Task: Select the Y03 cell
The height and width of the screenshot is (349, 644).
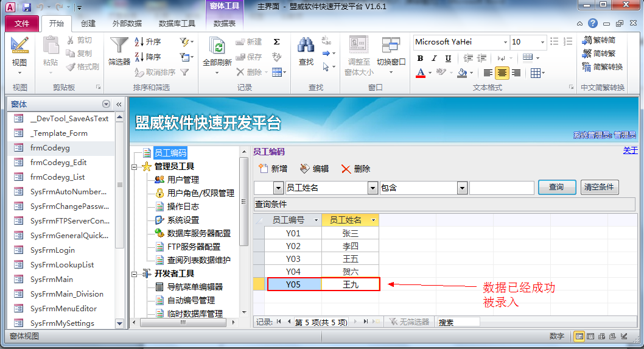Action: click(293, 259)
